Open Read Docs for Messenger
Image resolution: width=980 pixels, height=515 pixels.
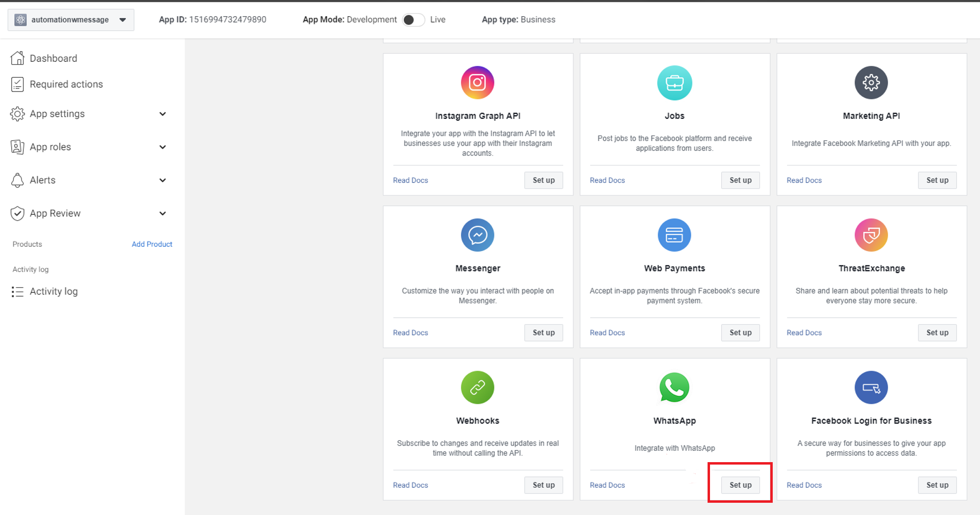(x=411, y=332)
